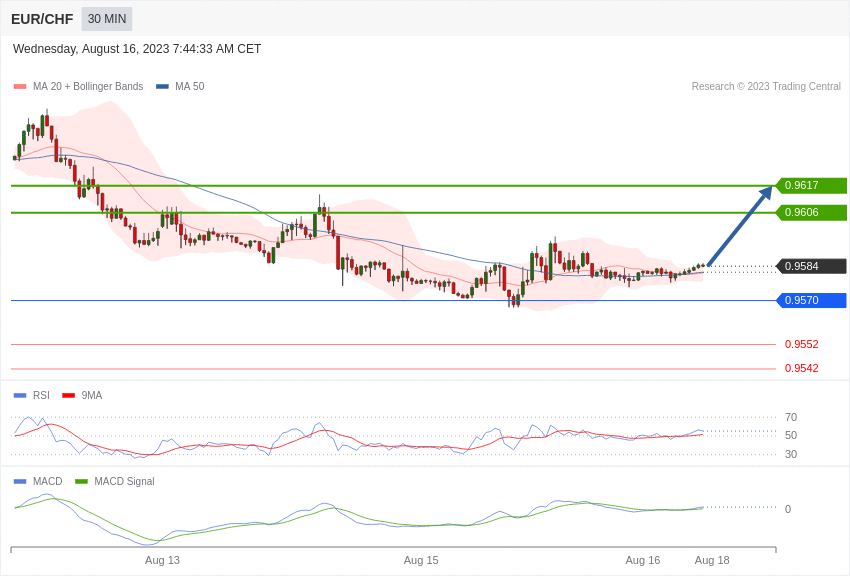This screenshot has width=850, height=576.
Task: Click the 9MA legend label
Action: coord(92,396)
